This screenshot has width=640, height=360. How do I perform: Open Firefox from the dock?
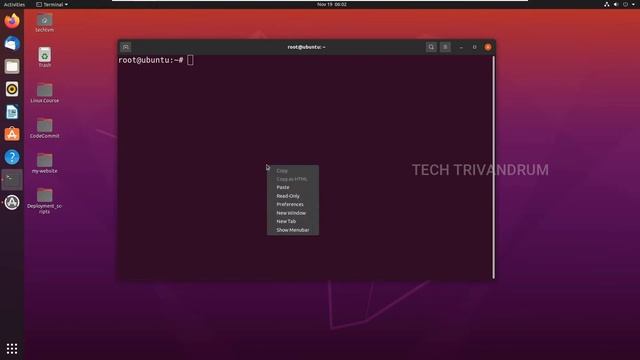point(12,21)
